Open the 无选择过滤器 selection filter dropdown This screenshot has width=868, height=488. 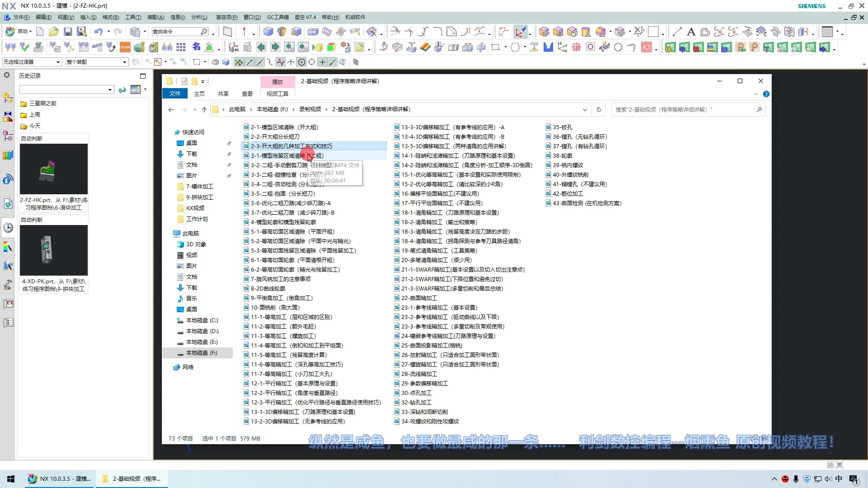click(58, 62)
